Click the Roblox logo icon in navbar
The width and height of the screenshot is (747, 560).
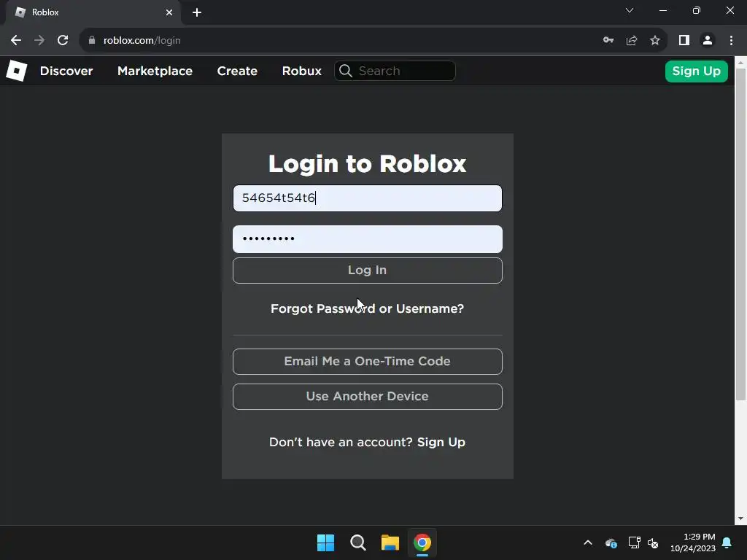coord(16,71)
